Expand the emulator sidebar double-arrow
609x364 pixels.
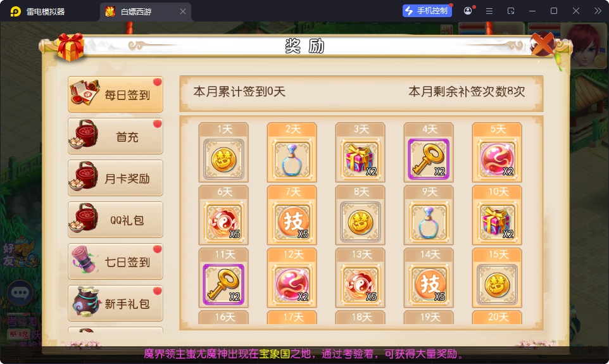pyautogui.click(x=598, y=11)
